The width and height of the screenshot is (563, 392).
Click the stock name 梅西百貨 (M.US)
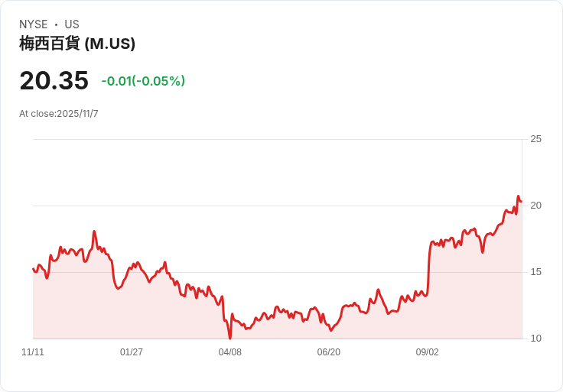click(77, 44)
